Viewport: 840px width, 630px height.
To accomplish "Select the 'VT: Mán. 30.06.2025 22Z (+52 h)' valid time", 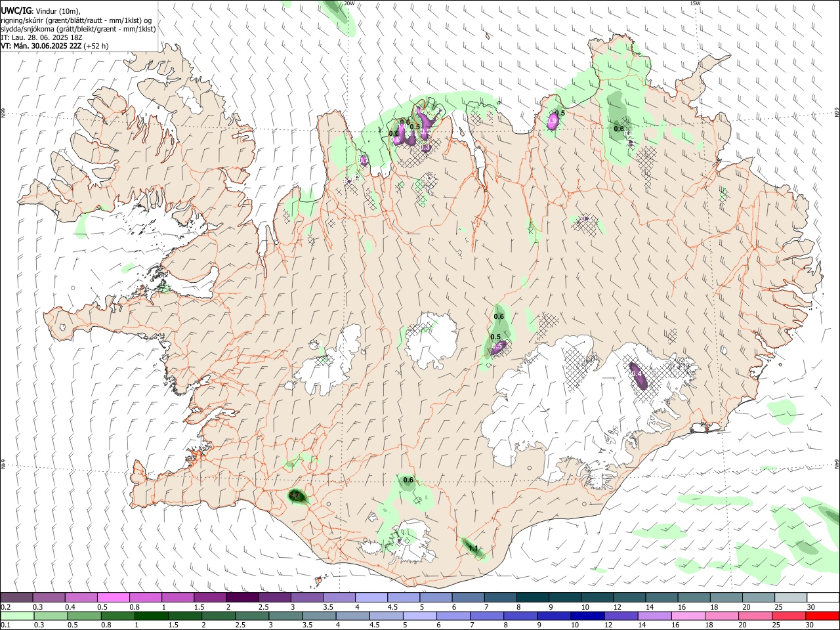I will click(x=54, y=46).
